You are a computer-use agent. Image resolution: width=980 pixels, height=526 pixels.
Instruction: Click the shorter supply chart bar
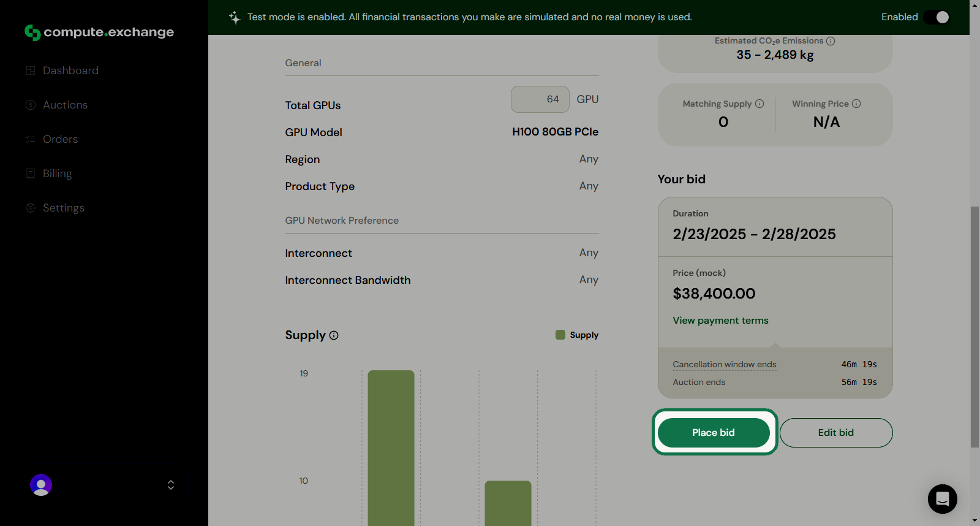[508, 503]
